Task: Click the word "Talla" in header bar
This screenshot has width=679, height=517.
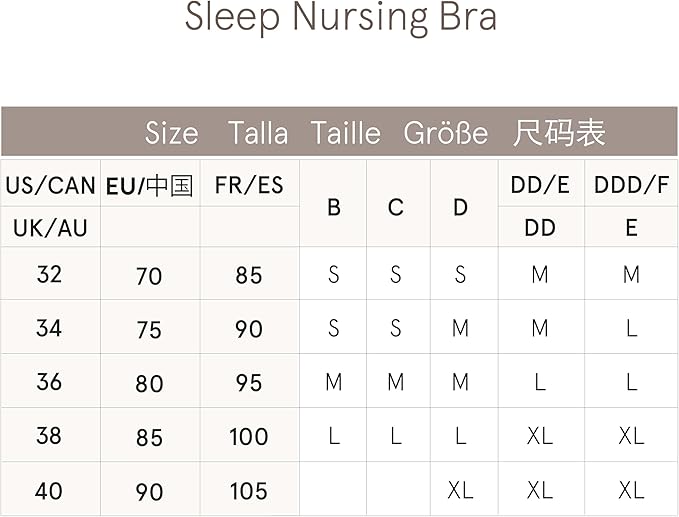Action: (x=258, y=133)
